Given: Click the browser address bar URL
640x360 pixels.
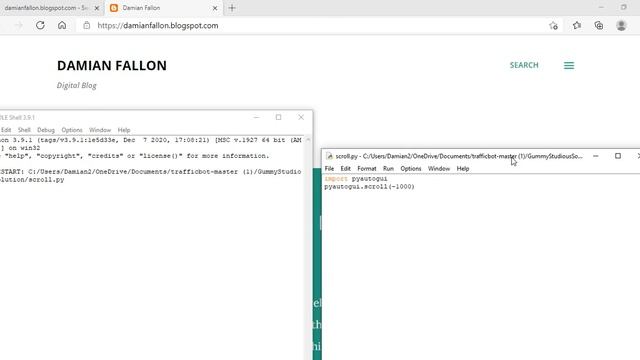Looking at the screenshot, I should coord(158,25).
